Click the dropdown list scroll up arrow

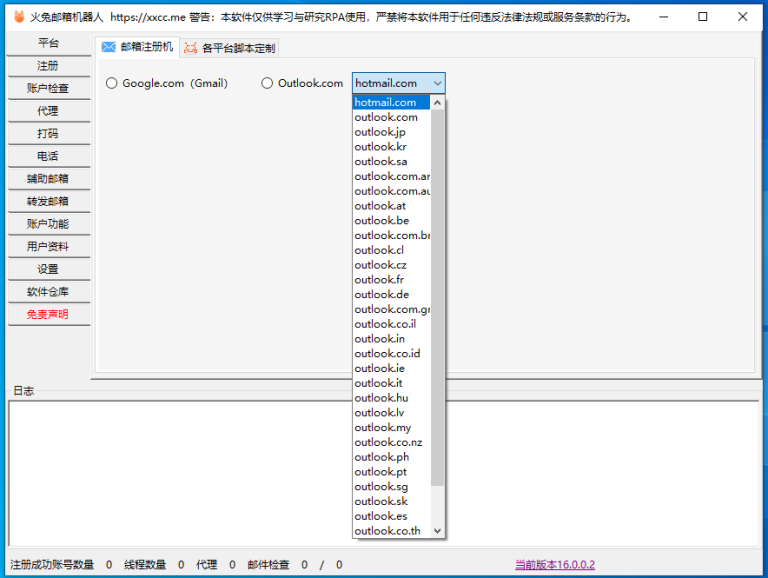(x=437, y=102)
